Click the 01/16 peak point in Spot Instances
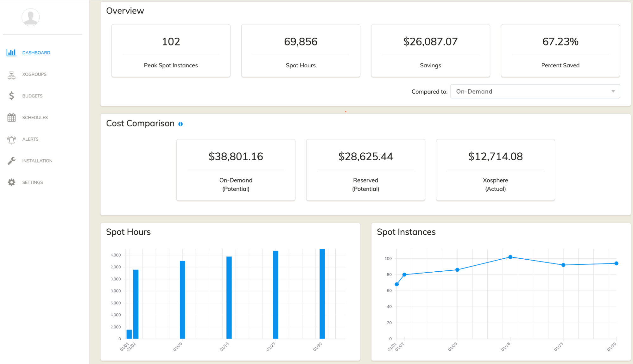 510,257
